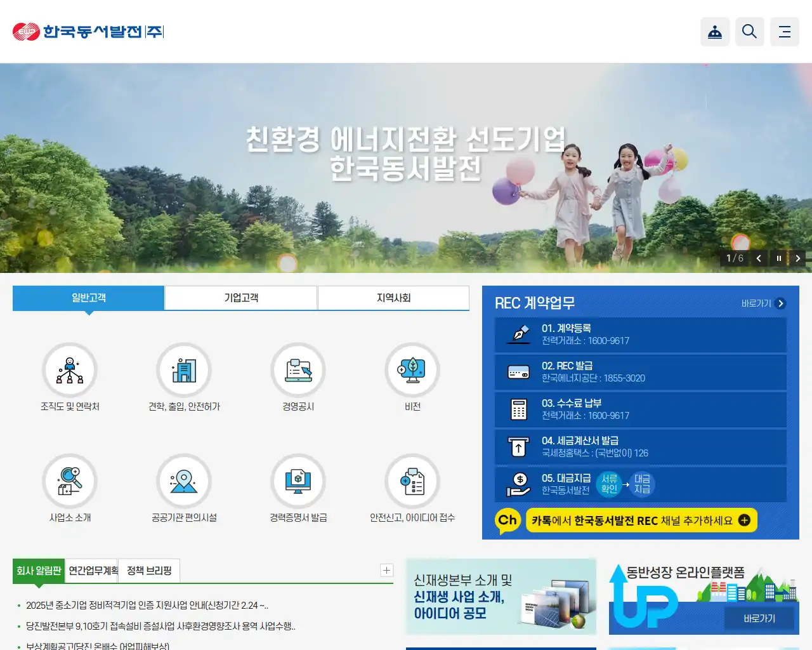Open the 정책 브리핑 tab
Image resolution: width=812 pixels, height=650 pixels.
(148, 571)
